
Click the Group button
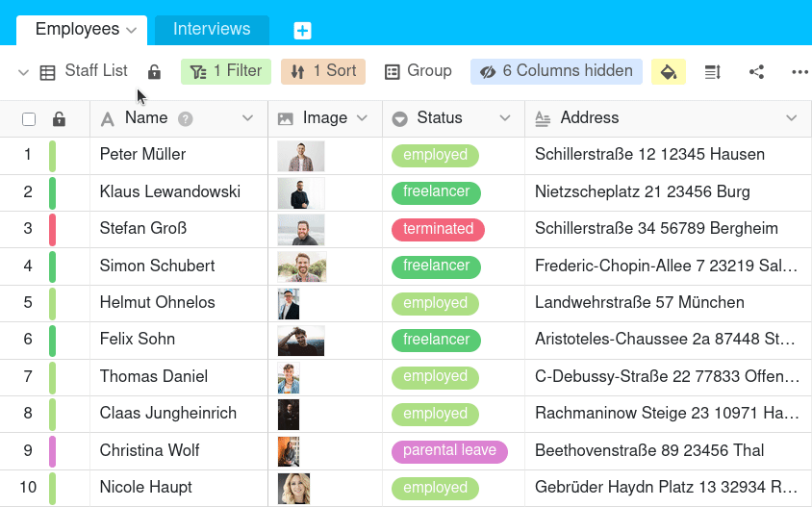419,71
